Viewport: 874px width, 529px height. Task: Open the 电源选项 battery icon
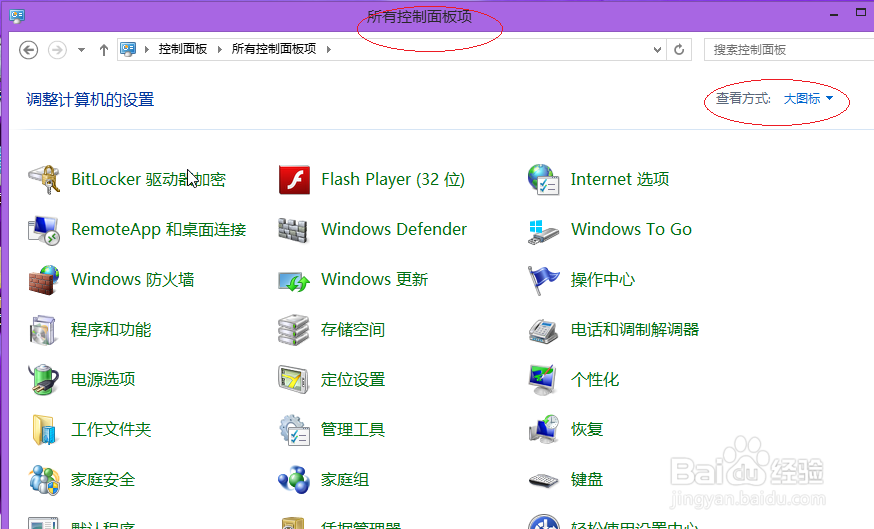pyautogui.click(x=44, y=380)
